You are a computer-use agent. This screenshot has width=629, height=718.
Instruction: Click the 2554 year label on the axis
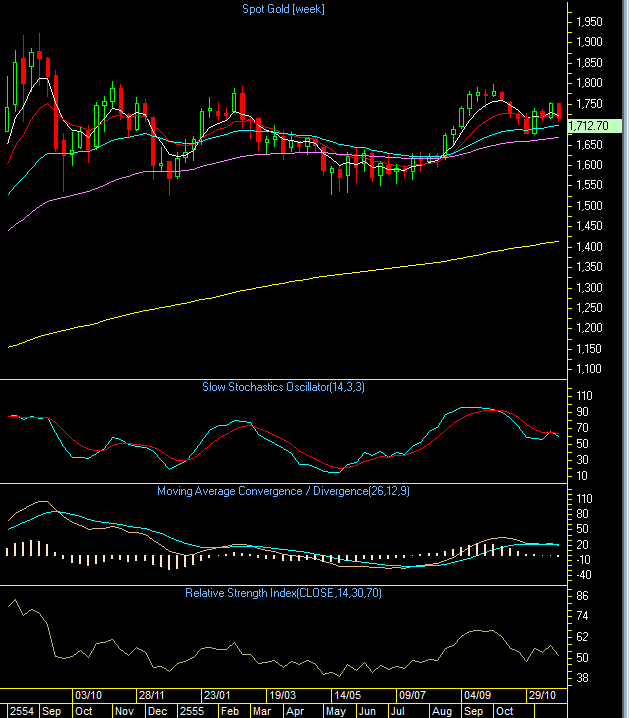tap(21, 710)
